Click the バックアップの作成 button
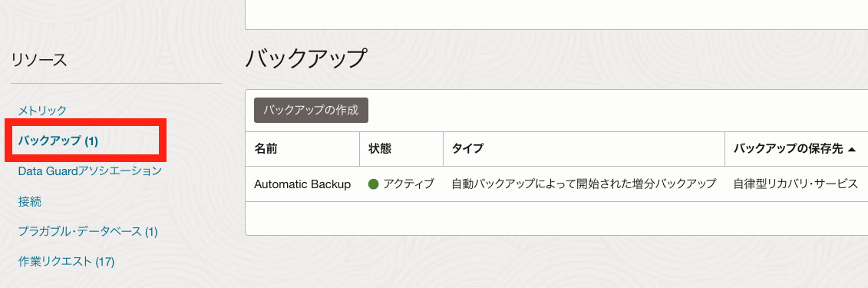The width and height of the screenshot is (868, 288). pos(311,111)
